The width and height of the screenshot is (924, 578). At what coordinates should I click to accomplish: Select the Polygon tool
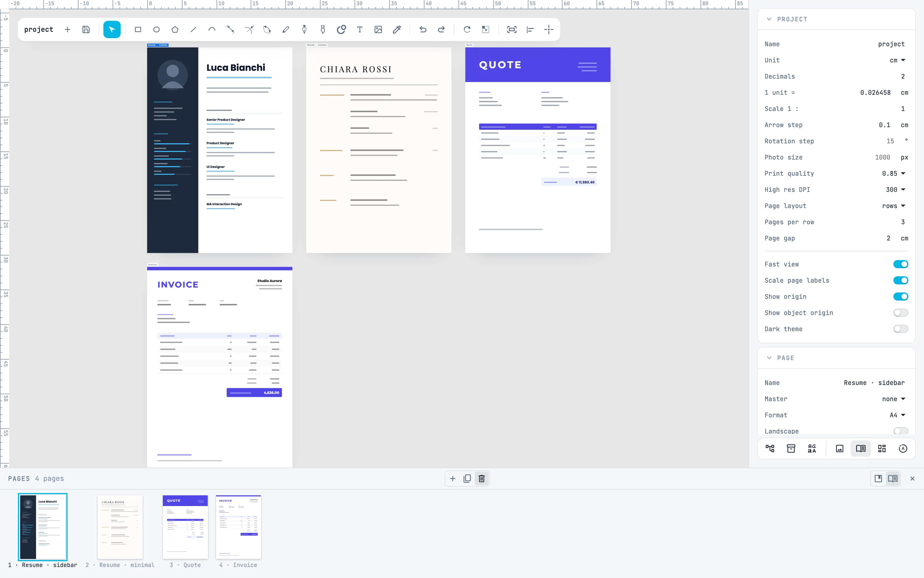(175, 29)
